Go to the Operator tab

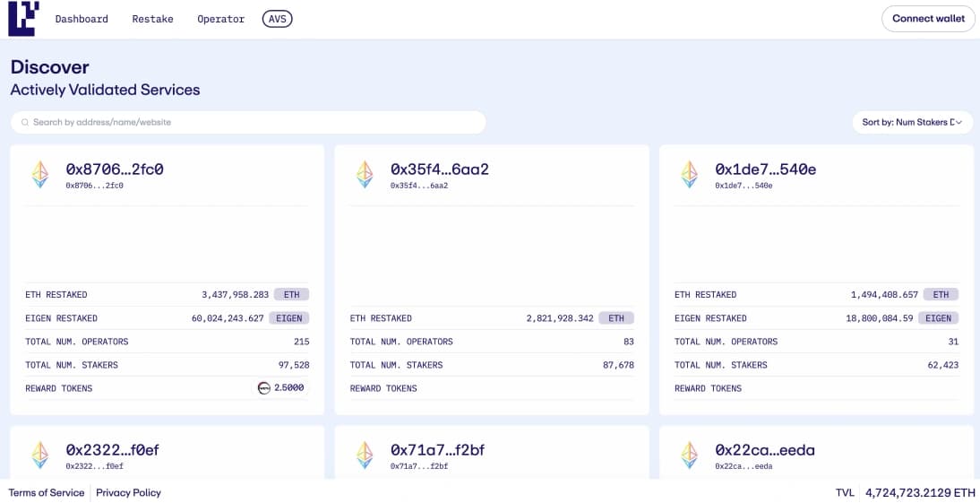coord(220,19)
